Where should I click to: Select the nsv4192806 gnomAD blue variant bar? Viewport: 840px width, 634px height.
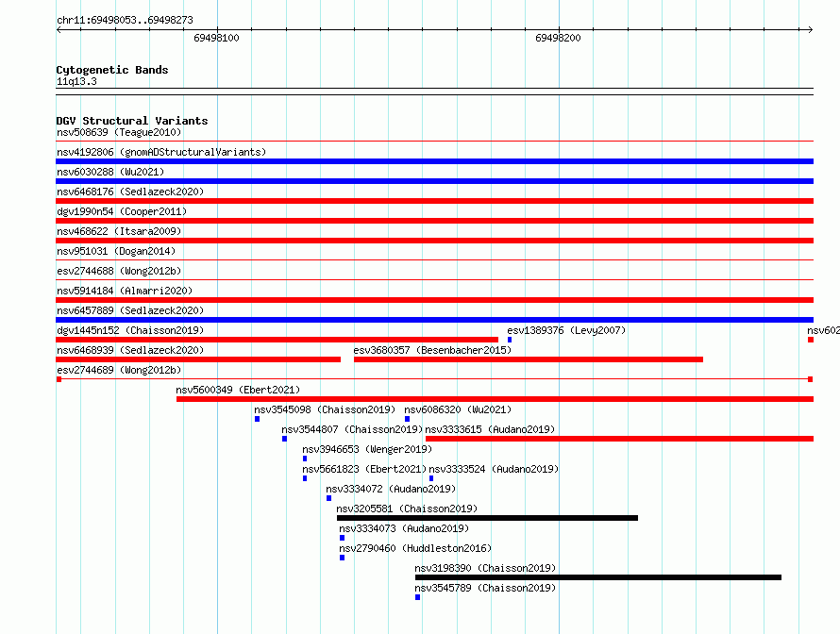(x=434, y=161)
